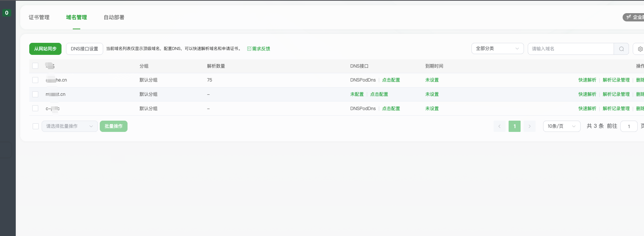Switch to 自动部署 tab
The height and width of the screenshot is (236, 644).
(x=114, y=17)
